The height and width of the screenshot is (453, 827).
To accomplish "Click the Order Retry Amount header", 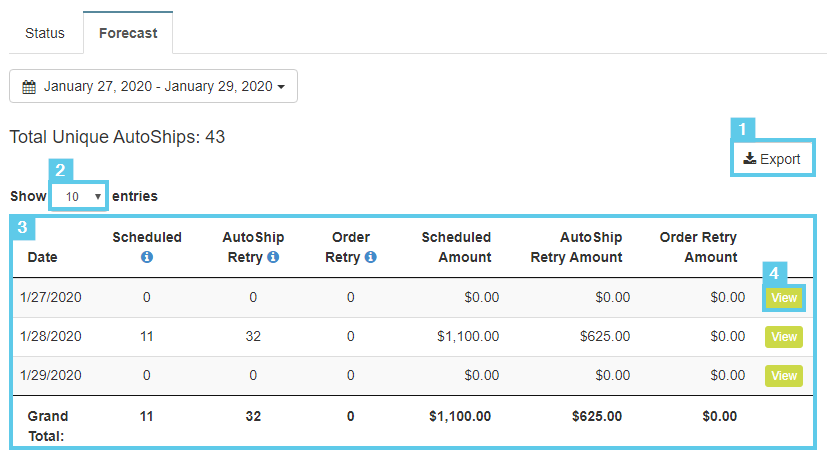I will click(698, 247).
